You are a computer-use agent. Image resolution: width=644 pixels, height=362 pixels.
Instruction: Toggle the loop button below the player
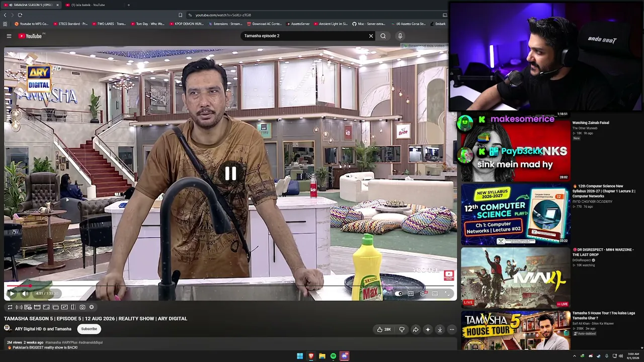(x=10, y=307)
